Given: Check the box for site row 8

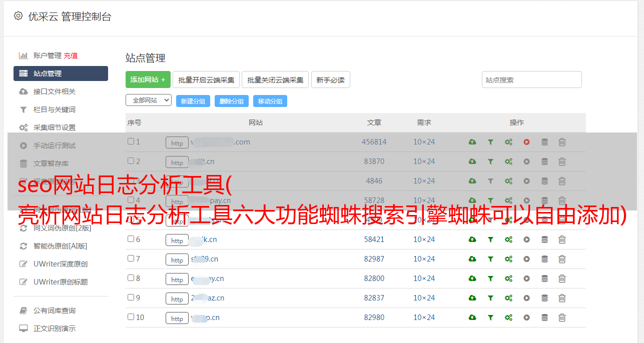Looking at the screenshot, I should tap(131, 278).
